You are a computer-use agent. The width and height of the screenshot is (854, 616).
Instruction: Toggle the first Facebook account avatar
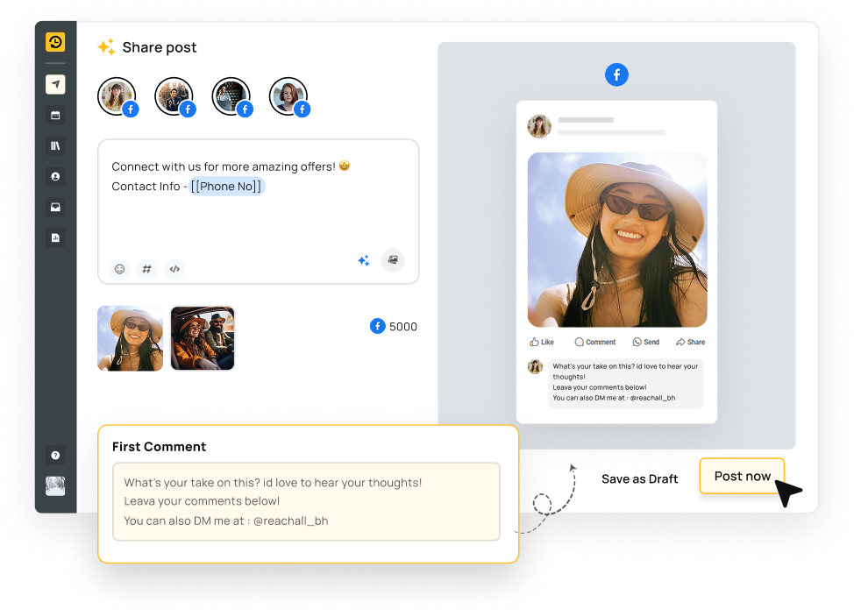pyautogui.click(x=117, y=96)
